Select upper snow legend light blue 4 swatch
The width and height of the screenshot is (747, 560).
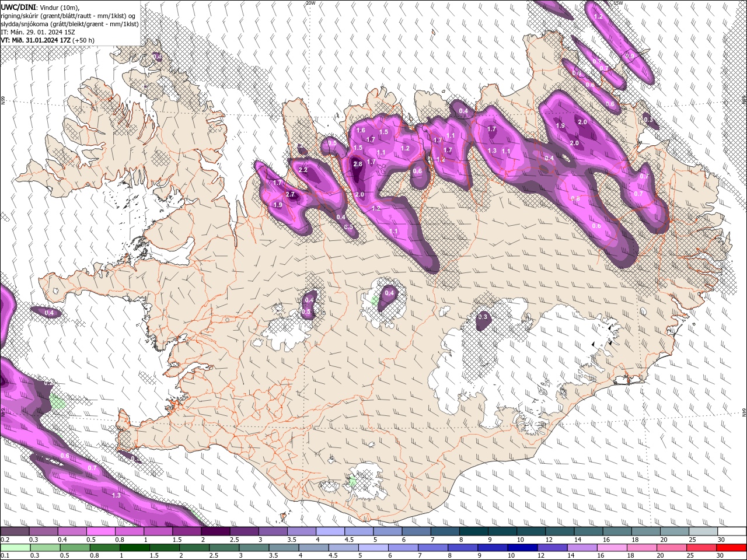coord(330,531)
